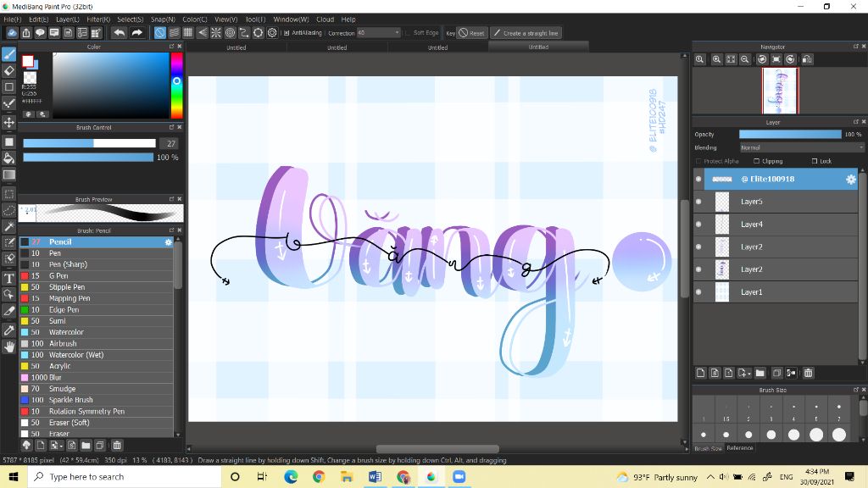Click the canvas horizontal scrollbar

(437, 449)
